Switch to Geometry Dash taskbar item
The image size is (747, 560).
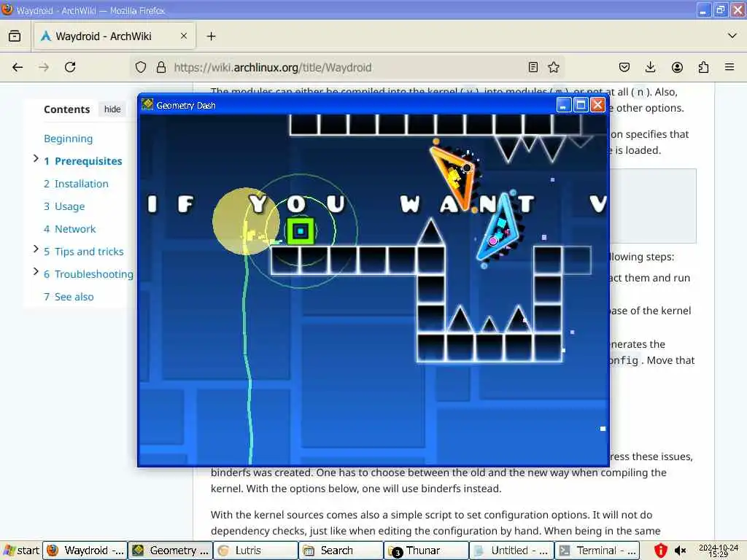(171, 551)
